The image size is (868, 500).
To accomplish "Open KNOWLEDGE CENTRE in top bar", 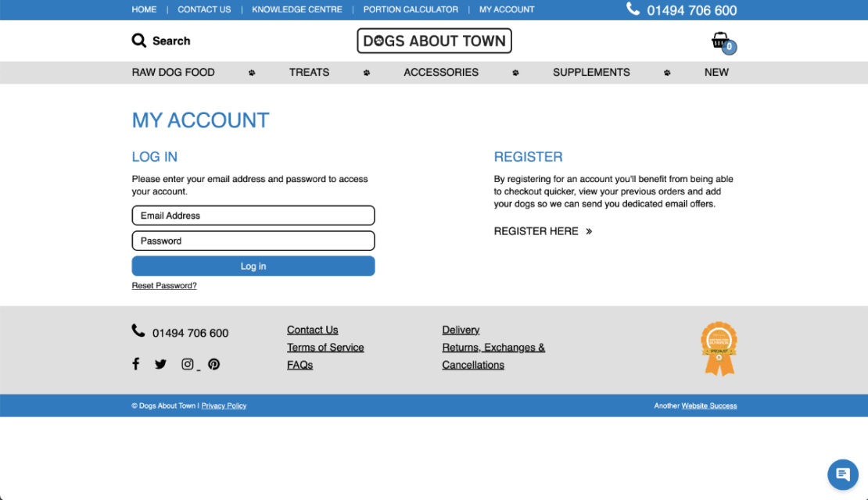I will pos(296,9).
